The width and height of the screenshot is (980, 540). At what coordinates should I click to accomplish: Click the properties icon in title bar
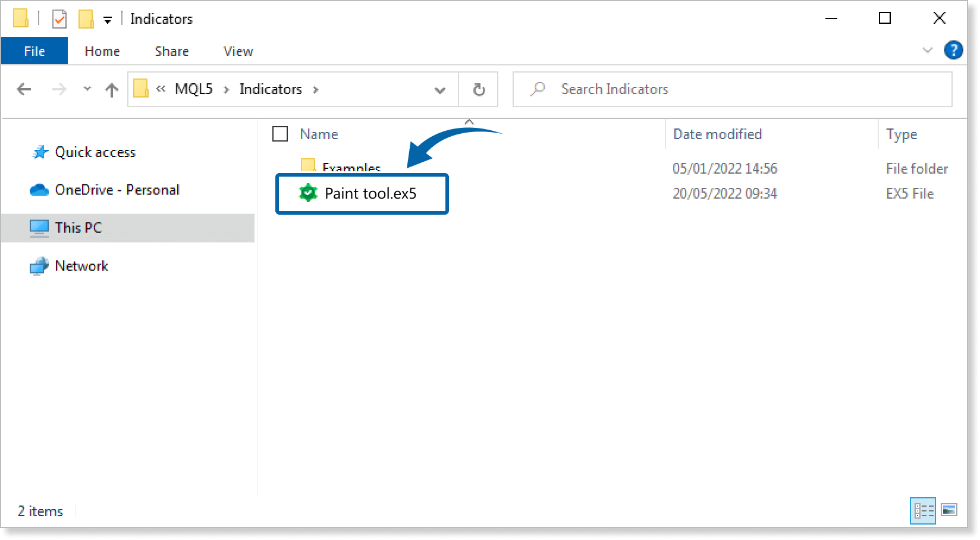click(x=59, y=19)
